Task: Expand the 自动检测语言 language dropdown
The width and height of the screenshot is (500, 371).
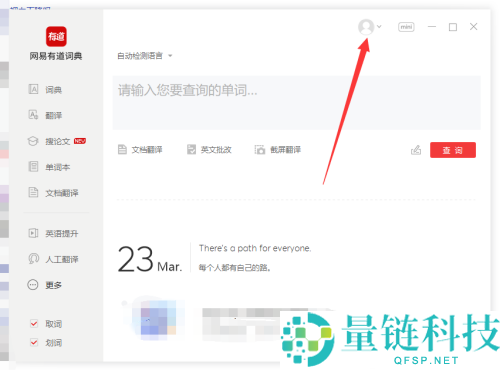Action: point(145,56)
